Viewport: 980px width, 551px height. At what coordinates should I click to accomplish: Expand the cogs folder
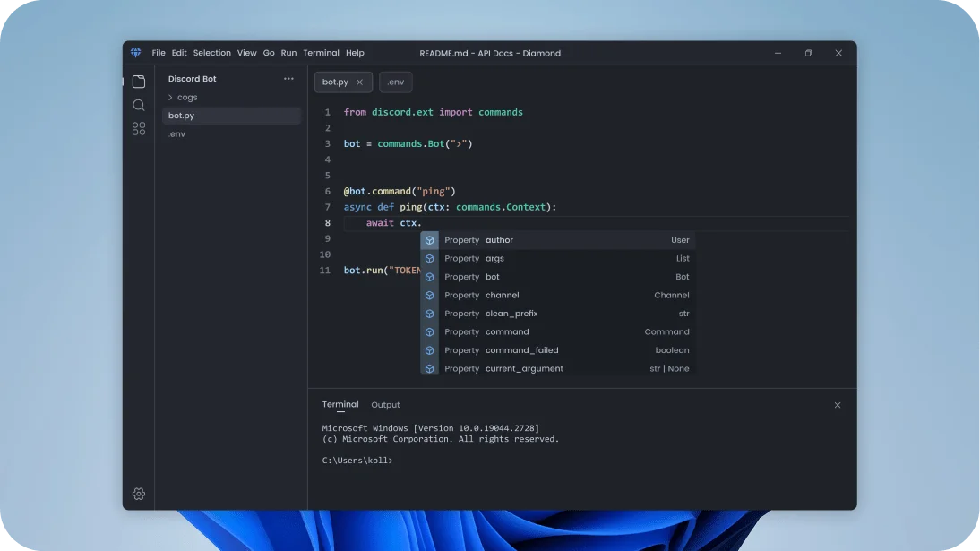coord(186,98)
